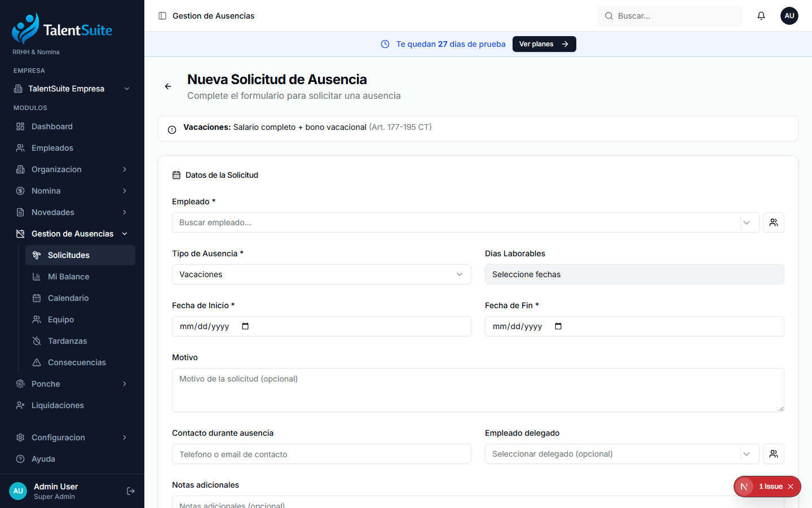Go to Dashboard module

tap(72, 126)
